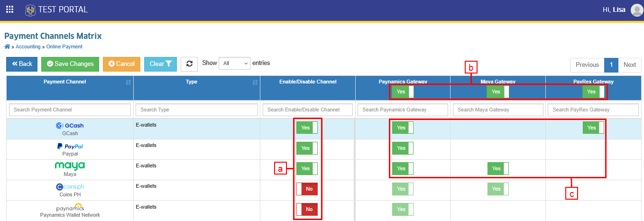This screenshot has width=644, height=221.
Task: Open Accounting breadcrumb link
Action: pyautogui.click(x=28, y=46)
